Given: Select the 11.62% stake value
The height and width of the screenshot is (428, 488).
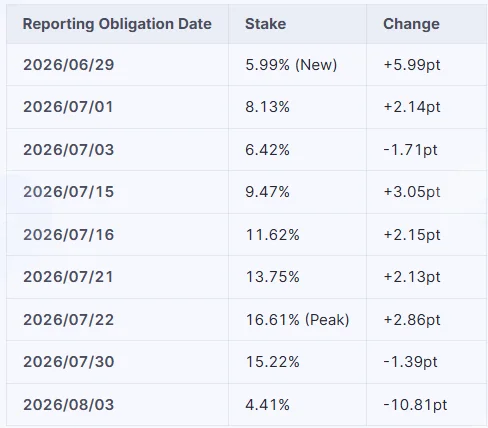Looking at the screenshot, I should pyautogui.click(x=272, y=234).
